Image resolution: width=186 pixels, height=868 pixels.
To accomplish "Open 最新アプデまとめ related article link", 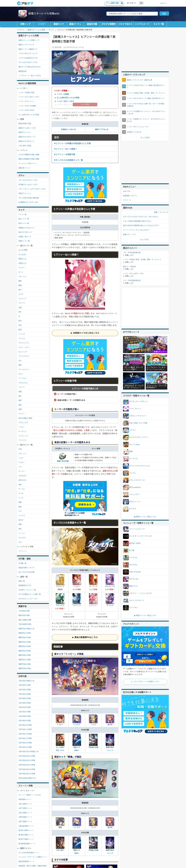I will point(102,129).
